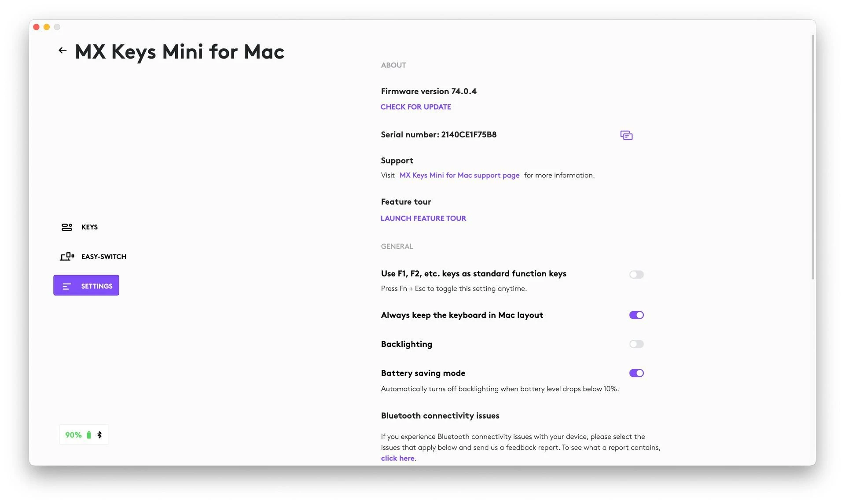Click the vertical scrollbar thumb
The height and width of the screenshot is (504, 845).
click(813, 157)
